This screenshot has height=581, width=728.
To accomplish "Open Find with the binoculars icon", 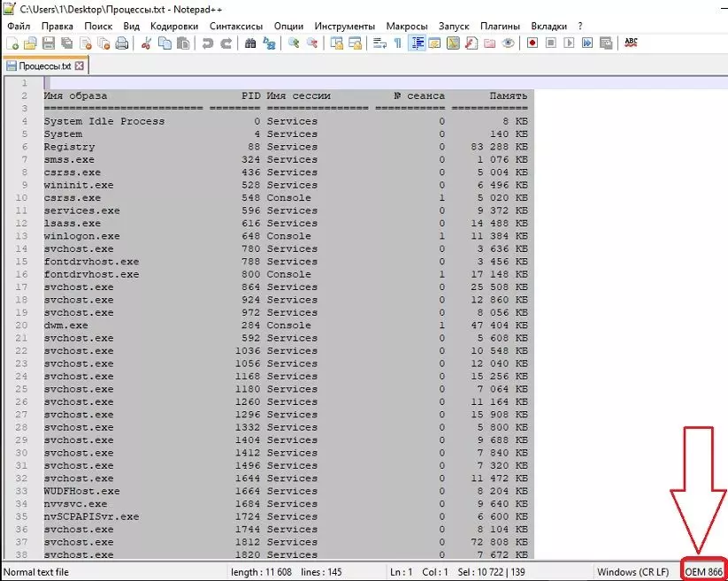I will point(250,42).
